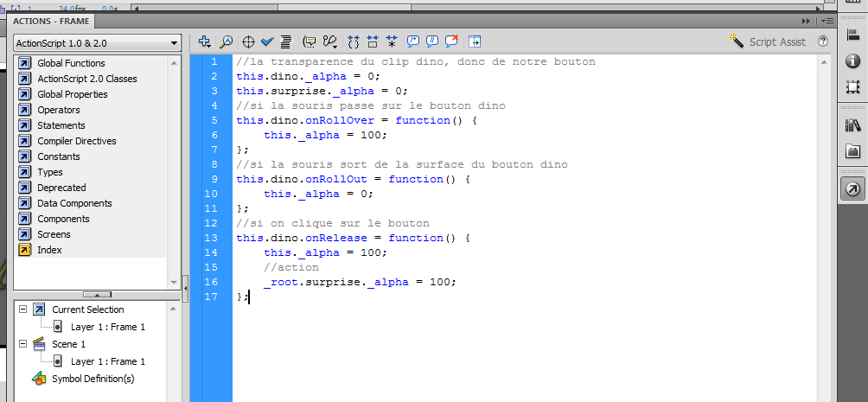Open the Info panel icon in dock
This screenshot has width=868, height=402.
click(853, 61)
